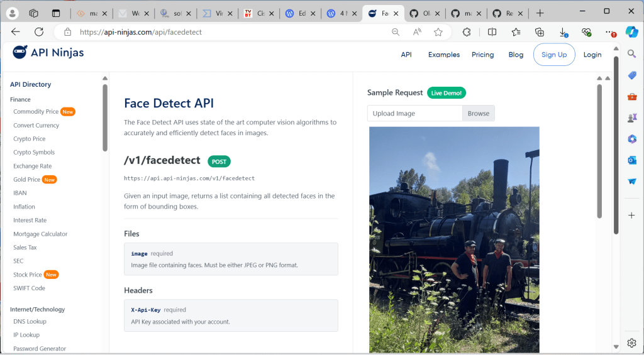Image resolution: width=644 pixels, height=355 pixels.
Task: Click the Copilot icon in browser toolbar
Action: point(631,32)
